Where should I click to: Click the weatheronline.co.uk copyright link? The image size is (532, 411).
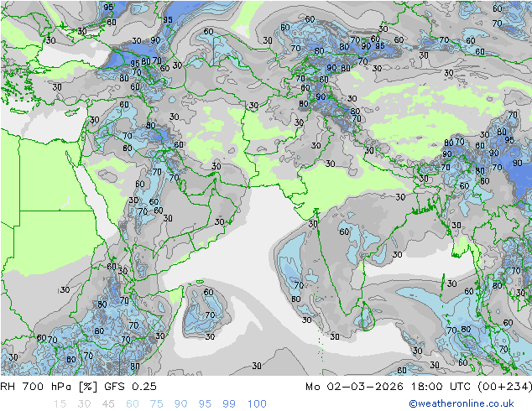[461, 403]
